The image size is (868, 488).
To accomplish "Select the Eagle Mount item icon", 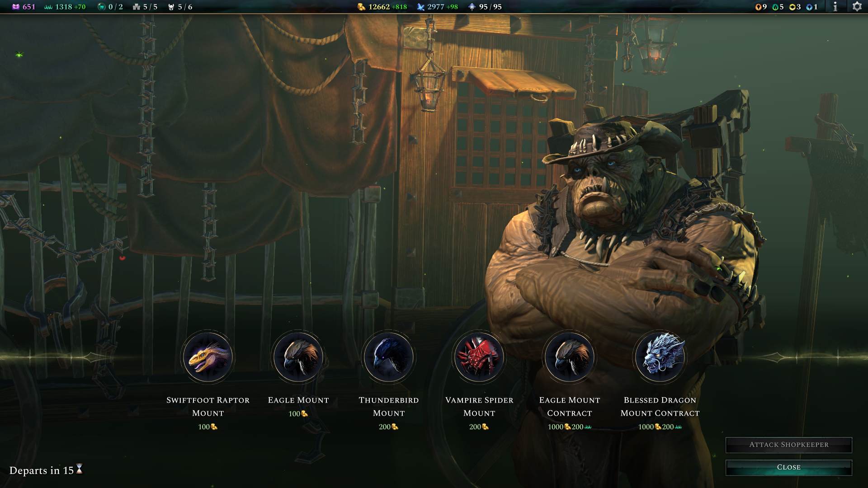I will (x=298, y=357).
